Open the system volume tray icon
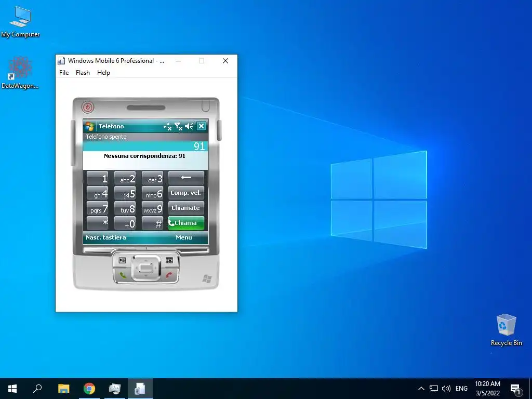Viewport: 532px width, 399px height. pos(446,389)
